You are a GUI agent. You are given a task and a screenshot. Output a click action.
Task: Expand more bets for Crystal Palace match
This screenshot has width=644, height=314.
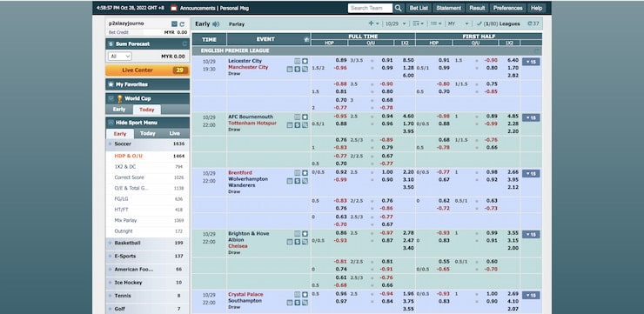531,295
